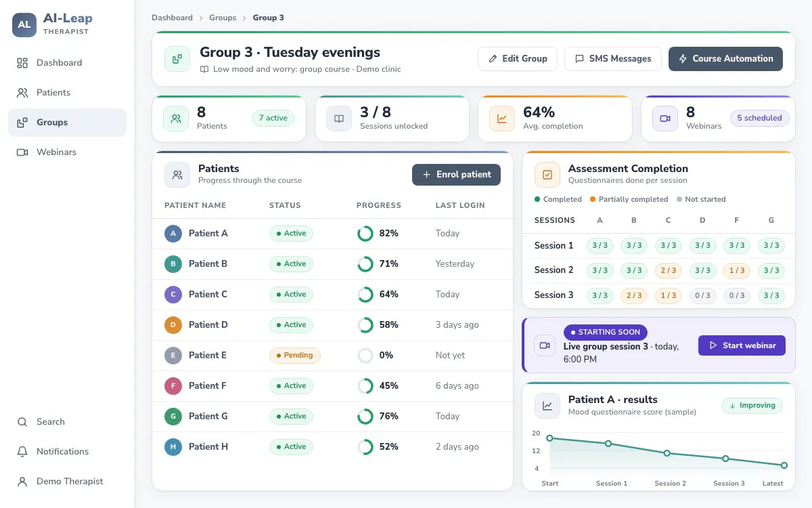The width and height of the screenshot is (812, 508).
Task: Click the Improving badge in the results panel
Action: point(752,406)
